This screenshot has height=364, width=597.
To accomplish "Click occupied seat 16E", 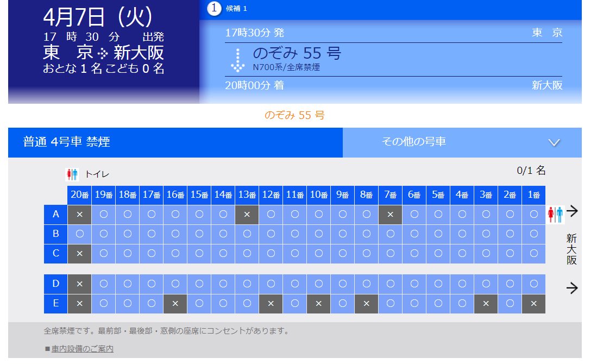I will pyautogui.click(x=175, y=304).
